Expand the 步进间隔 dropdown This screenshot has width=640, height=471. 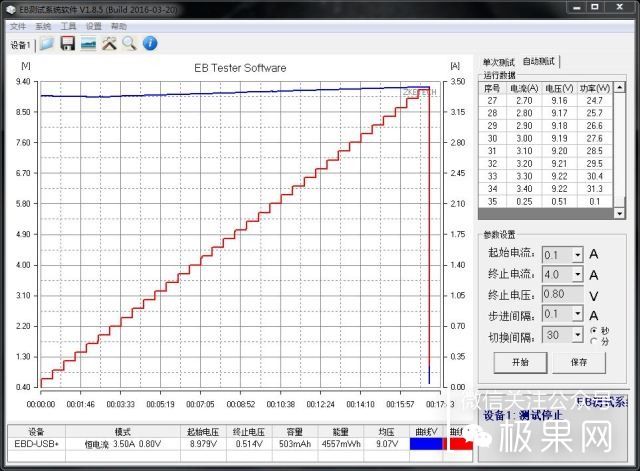pyautogui.click(x=577, y=313)
